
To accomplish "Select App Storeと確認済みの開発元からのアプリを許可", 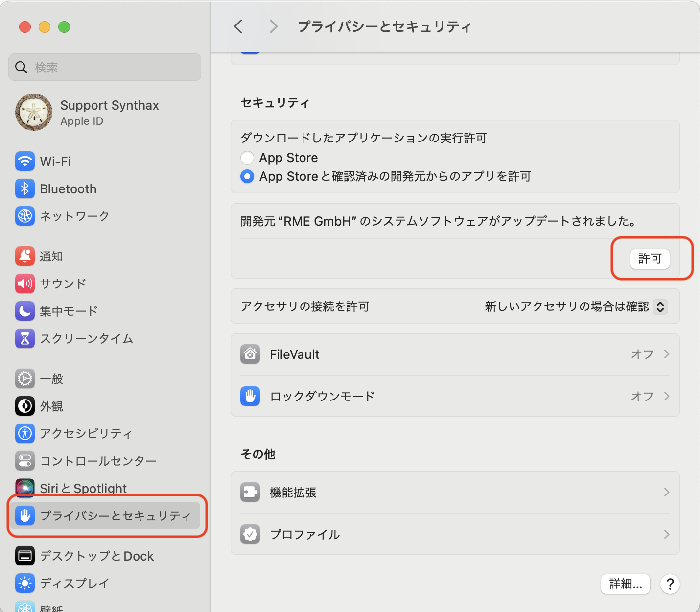I will pyautogui.click(x=247, y=176).
